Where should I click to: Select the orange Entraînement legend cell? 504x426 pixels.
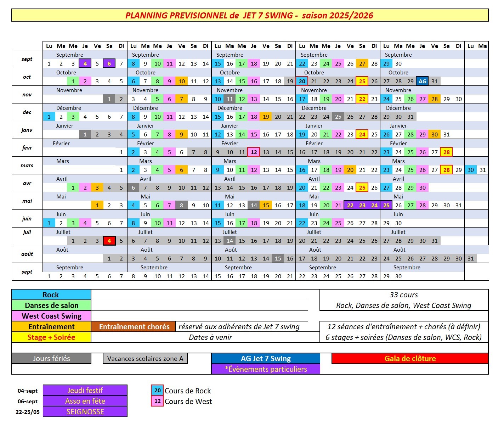51,327
